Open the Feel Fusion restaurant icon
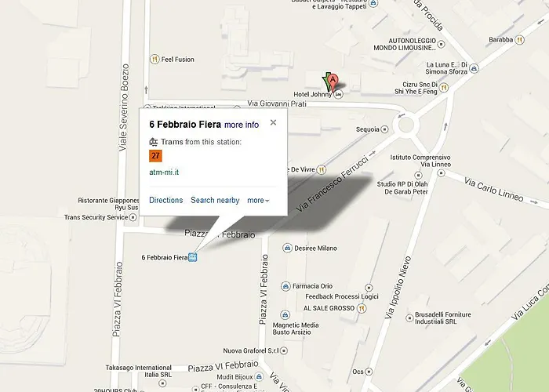Viewport: 549px width, 392px height. [155, 59]
